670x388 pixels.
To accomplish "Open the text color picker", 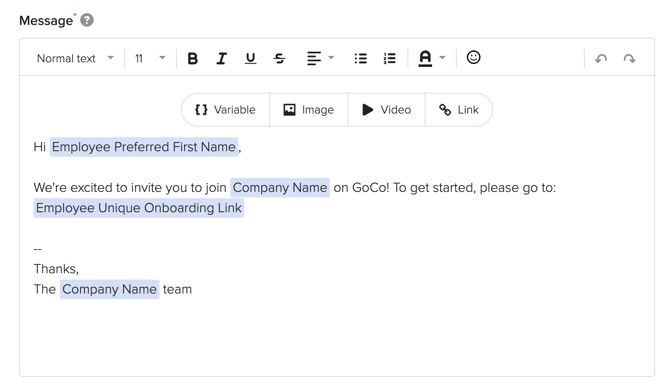I will coord(432,58).
